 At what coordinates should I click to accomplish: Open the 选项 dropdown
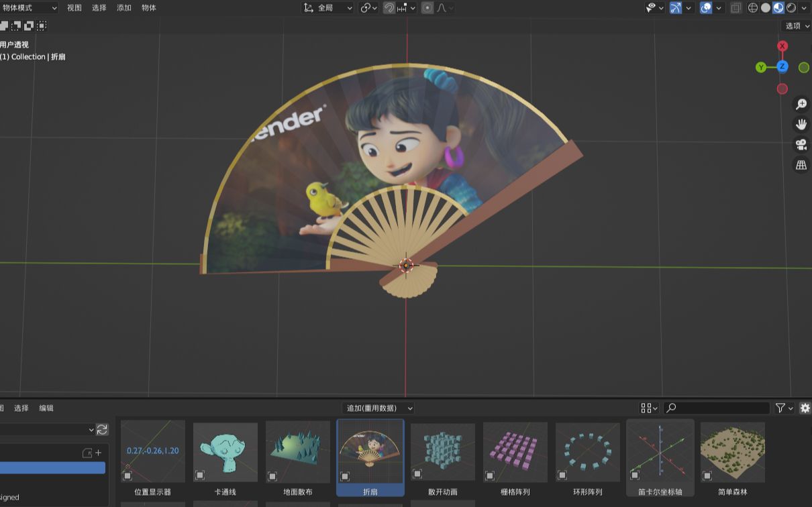pos(797,25)
